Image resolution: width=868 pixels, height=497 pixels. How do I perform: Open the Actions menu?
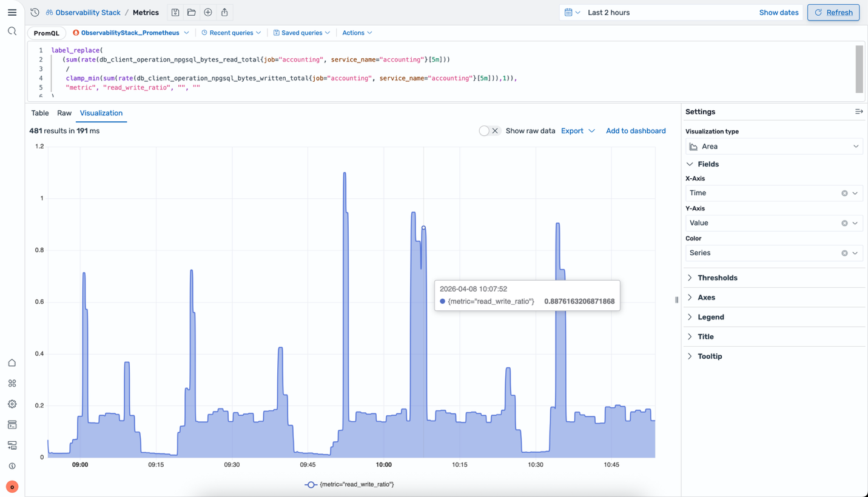coord(357,33)
